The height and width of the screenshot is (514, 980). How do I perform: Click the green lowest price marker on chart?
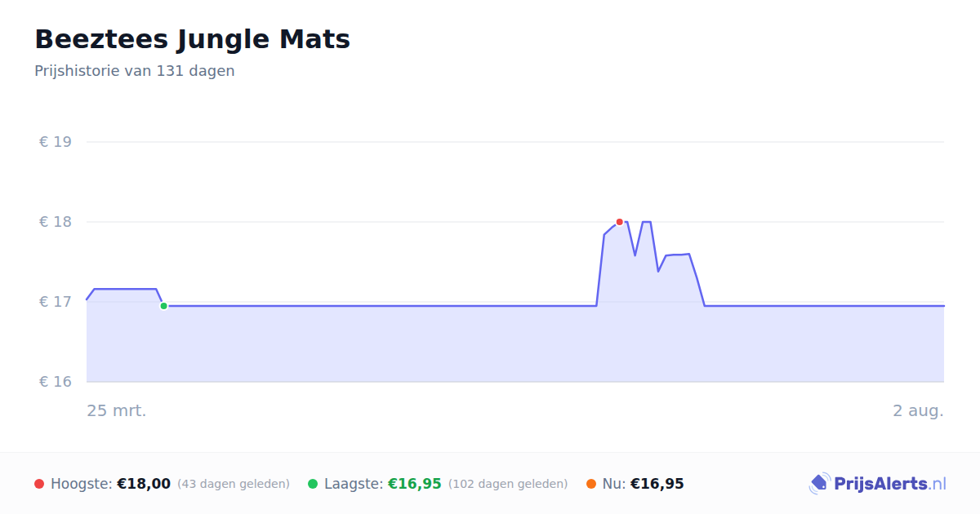click(x=163, y=306)
